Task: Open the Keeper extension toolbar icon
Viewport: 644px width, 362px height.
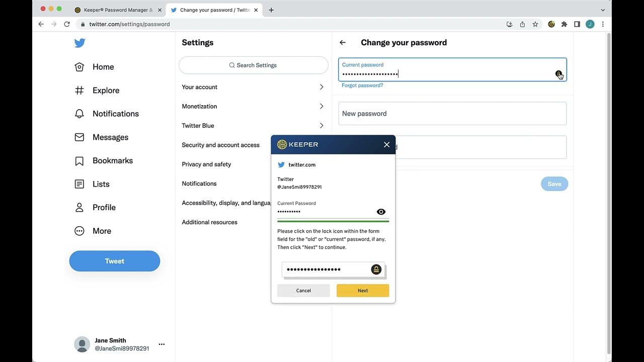Action: 551,24
